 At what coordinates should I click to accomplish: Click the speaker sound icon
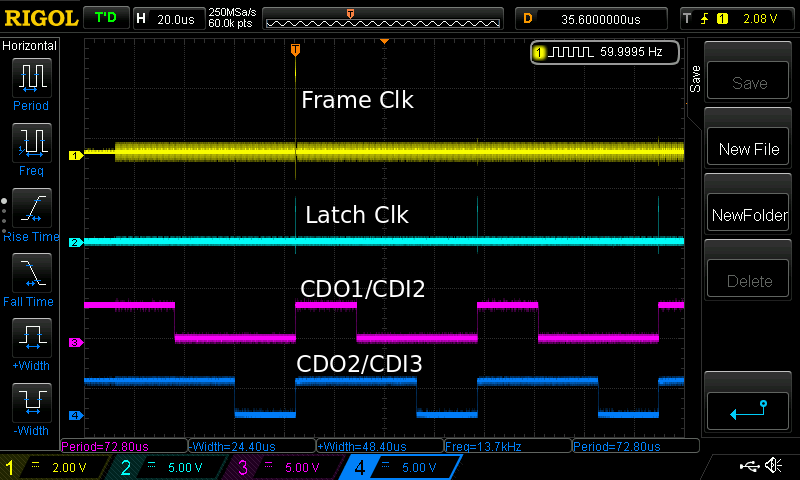click(x=773, y=465)
